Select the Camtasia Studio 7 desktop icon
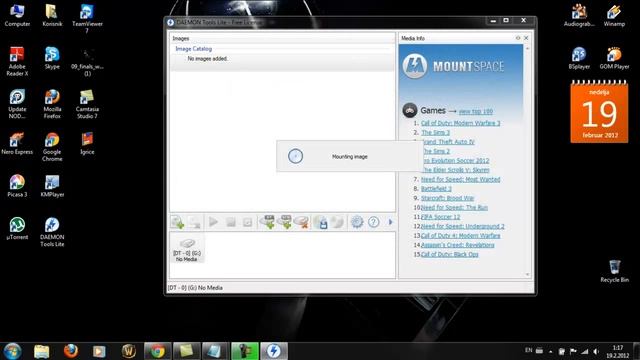Image resolution: width=640 pixels, height=360 pixels. click(87, 104)
